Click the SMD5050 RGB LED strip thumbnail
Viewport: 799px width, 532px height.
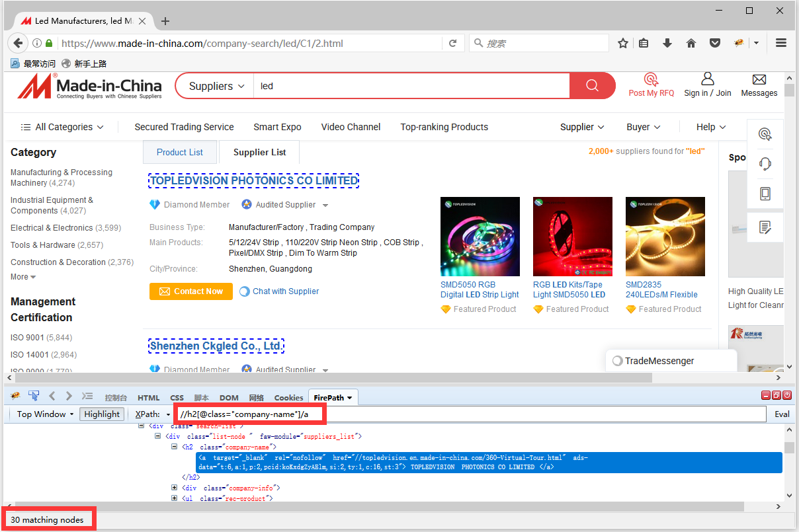pos(480,237)
